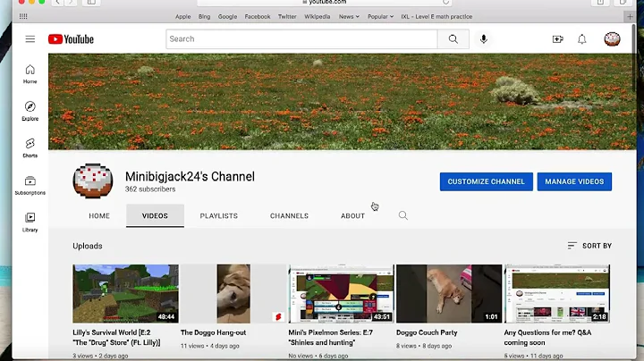Click the Lilly's Survival World video title

pyautogui.click(x=116, y=338)
